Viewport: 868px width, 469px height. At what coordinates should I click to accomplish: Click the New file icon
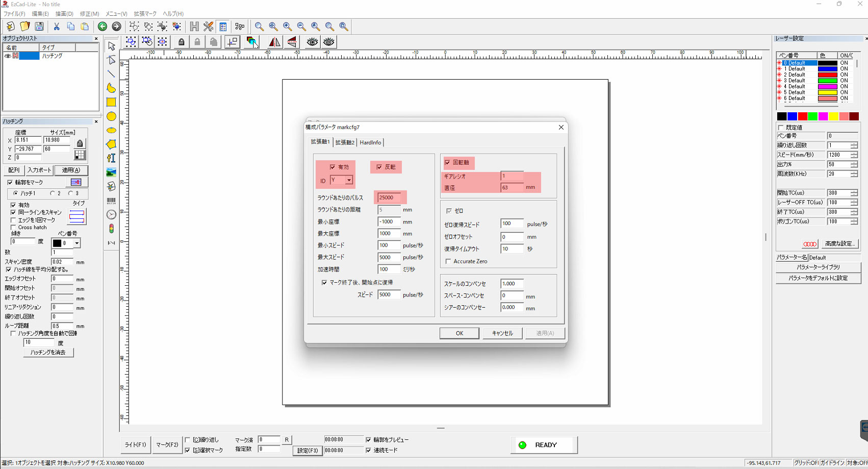(x=11, y=26)
